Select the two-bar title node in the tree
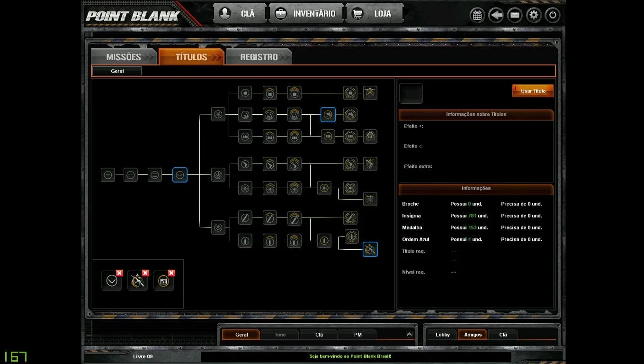644x364 pixels. click(x=131, y=175)
